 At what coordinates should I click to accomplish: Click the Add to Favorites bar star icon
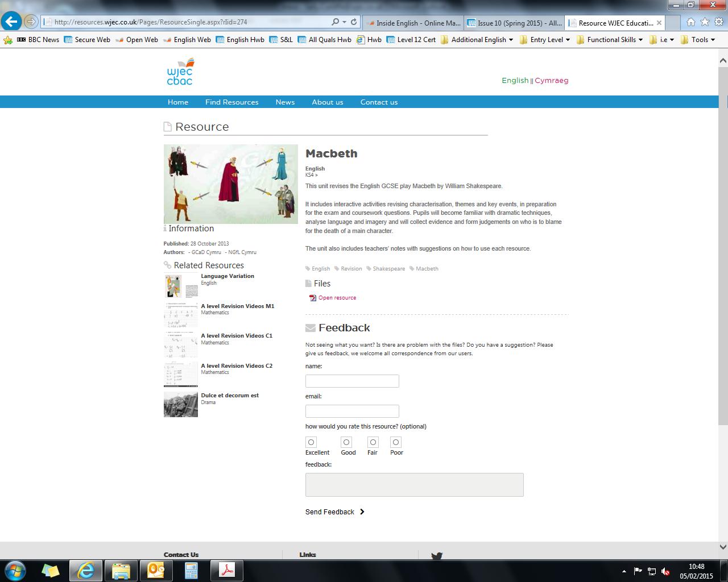[x=8, y=40]
